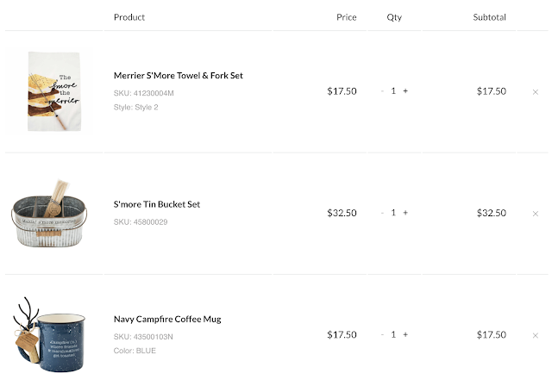Open Navy Campfire Coffee Mug product link
The width and height of the screenshot is (552, 392).
point(167,319)
